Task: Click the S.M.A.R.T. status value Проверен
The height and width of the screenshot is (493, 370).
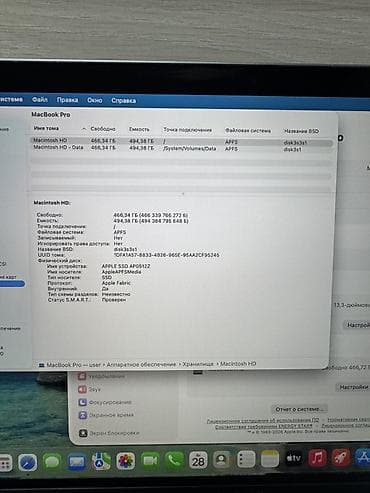Action: (114, 300)
